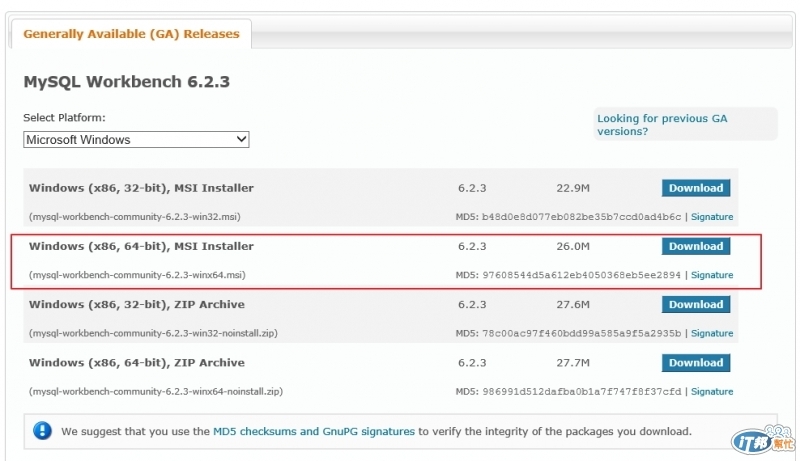
Task: Click MD5 hash of the 64-bit MSI installer
Action: point(581,275)
